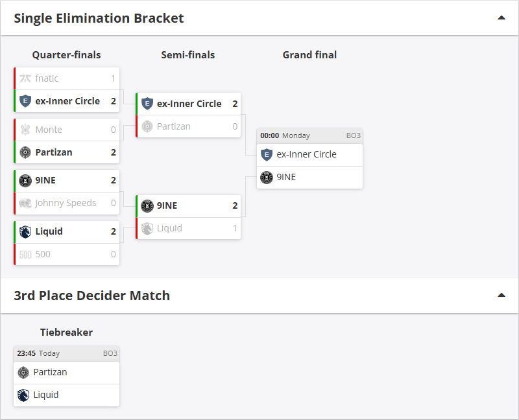Collapse the 3rd Place Decider Match section
The height and width of the screenshot is (420, 519).
click(501, 295)
